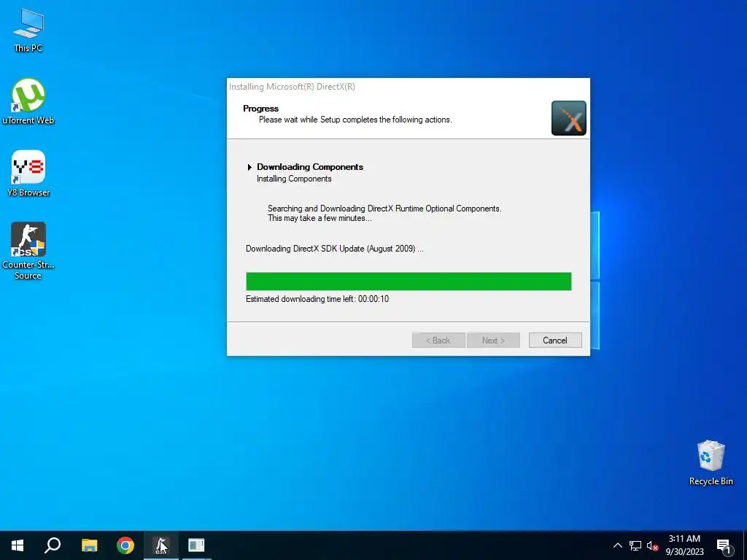Click the green download progress bar
747x560 pixels.
409,281
